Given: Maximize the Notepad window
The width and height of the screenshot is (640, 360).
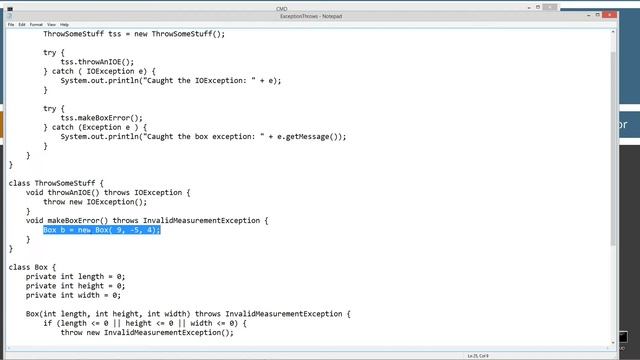Looking at the screenshot, I should [598, 15].
